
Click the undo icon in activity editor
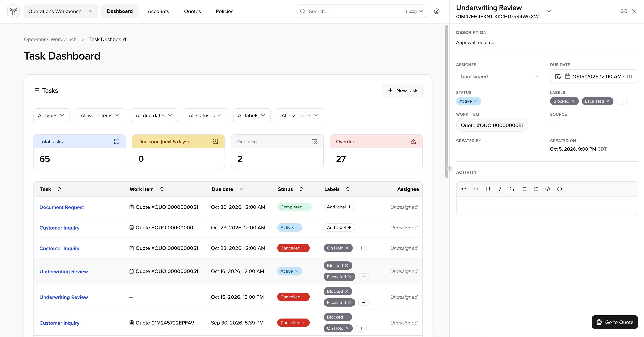point(464,189)
